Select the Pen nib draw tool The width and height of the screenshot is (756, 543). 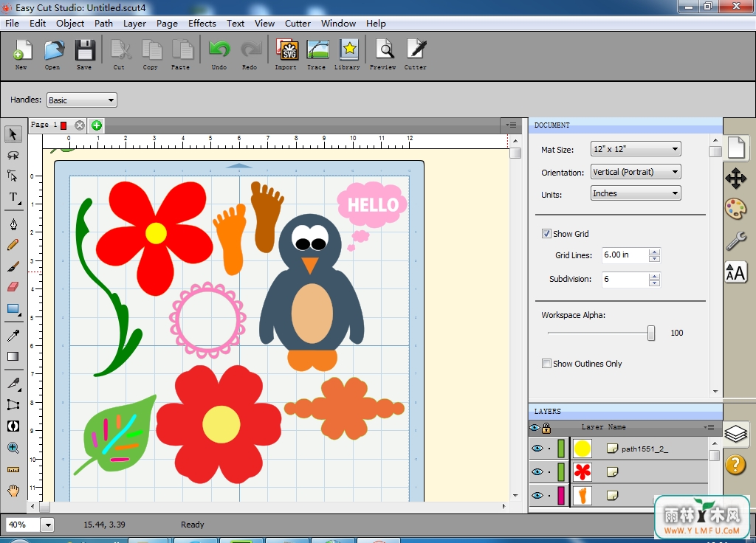coord(13,224)
